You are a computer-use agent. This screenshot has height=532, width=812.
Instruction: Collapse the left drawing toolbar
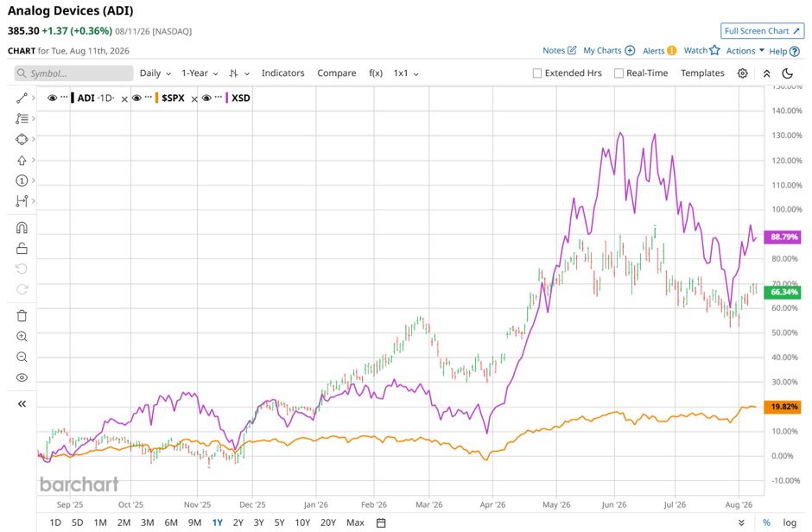click(22, 403)
